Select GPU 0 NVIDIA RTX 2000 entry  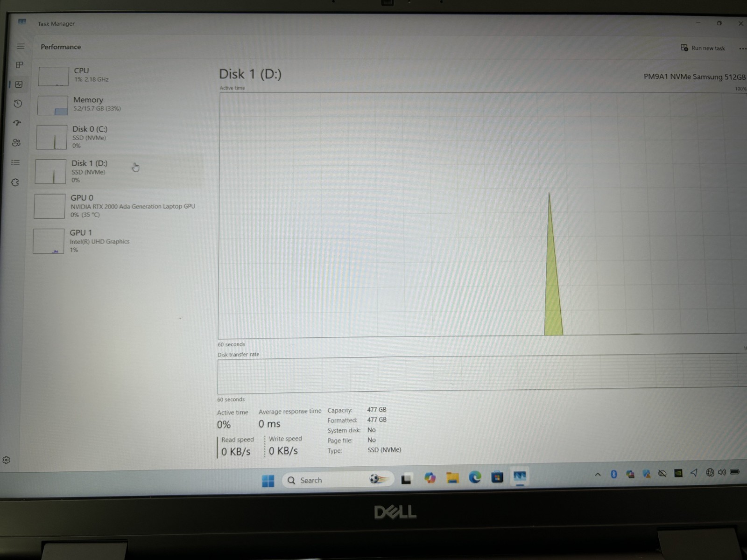117,206
